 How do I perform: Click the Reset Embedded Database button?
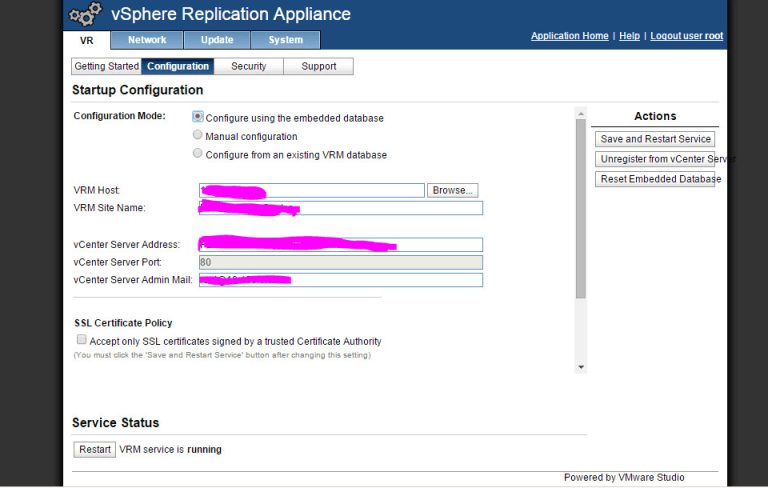pos(655,179)
